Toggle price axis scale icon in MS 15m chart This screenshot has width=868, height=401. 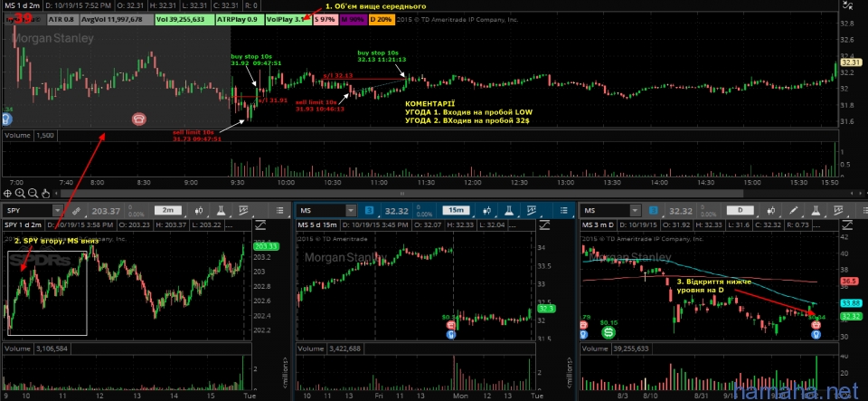tap(544, 224)
